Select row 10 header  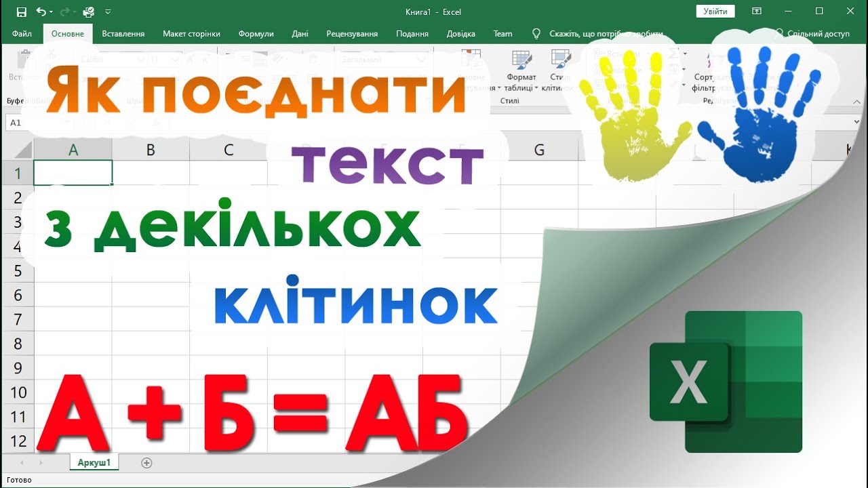tap(18, 392)
